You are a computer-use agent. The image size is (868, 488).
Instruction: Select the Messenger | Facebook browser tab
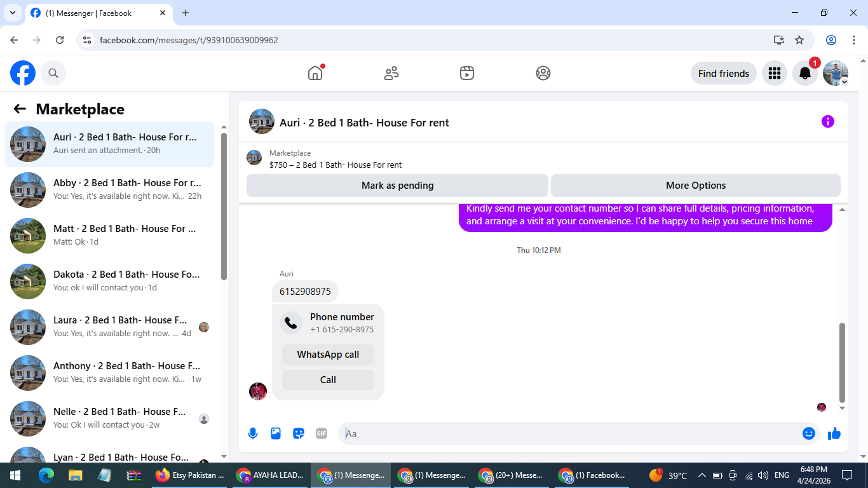pyautogui.click(x=98, y=13)
